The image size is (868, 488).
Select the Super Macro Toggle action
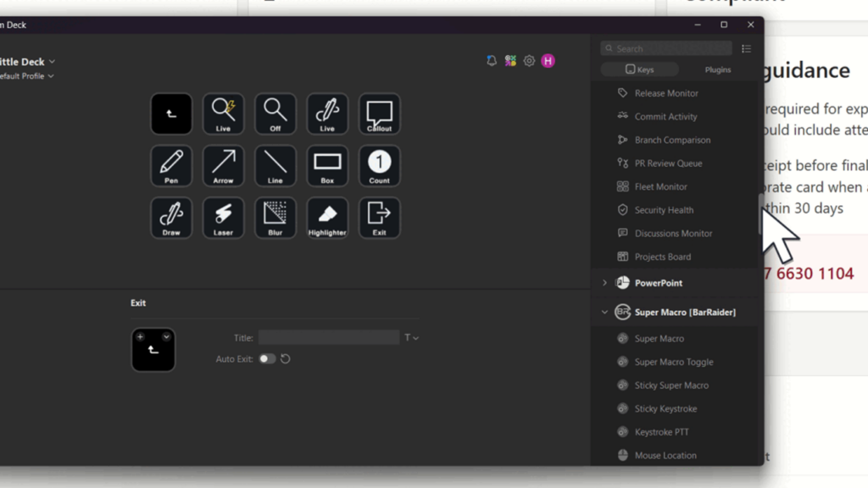(x=674, y=362)
